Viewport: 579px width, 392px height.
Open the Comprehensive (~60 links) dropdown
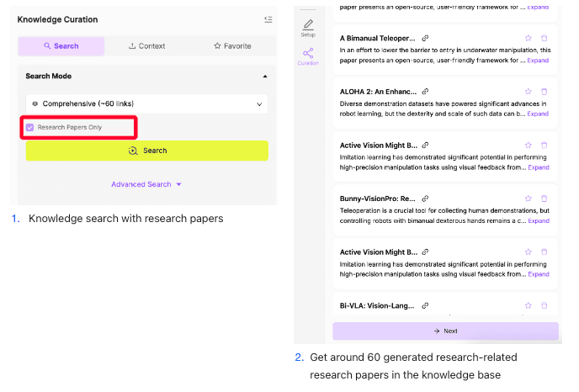click(x=146, y=103)
